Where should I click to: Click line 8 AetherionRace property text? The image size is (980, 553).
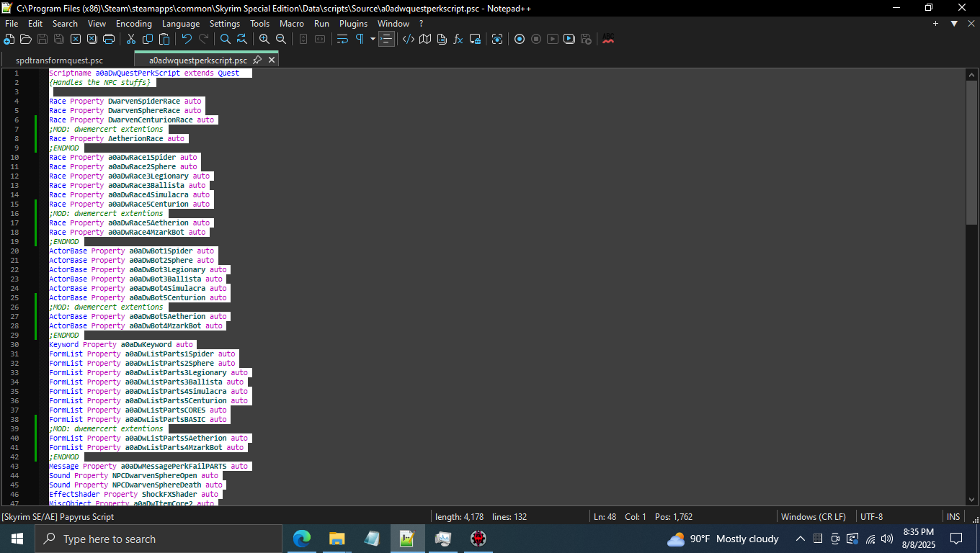point(117,138)
